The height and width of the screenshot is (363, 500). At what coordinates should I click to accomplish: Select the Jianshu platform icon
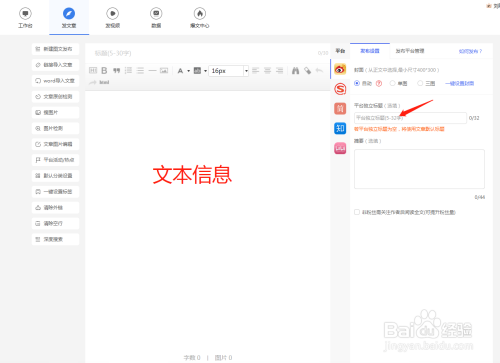pos(340,108)
